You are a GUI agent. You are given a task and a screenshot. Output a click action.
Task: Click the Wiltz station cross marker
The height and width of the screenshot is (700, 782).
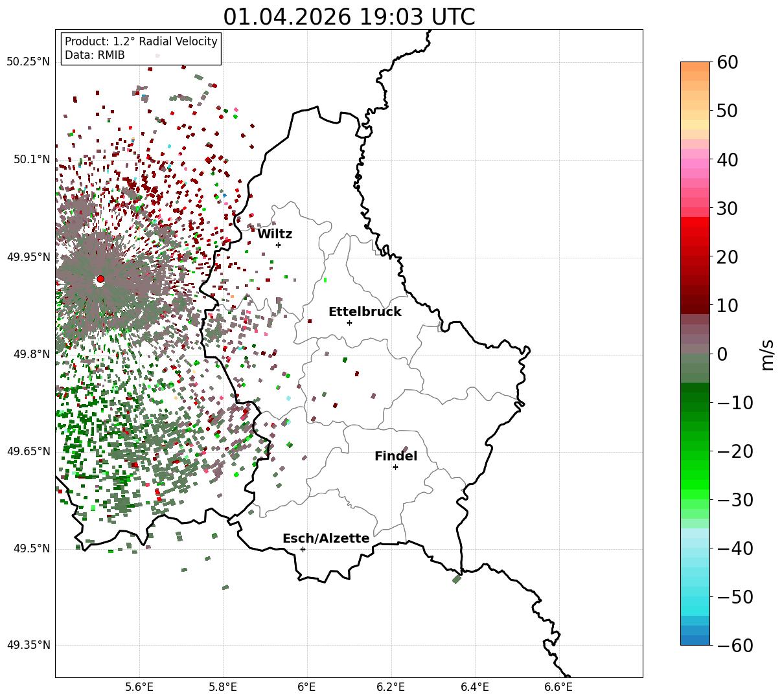(x=278, y=245)
